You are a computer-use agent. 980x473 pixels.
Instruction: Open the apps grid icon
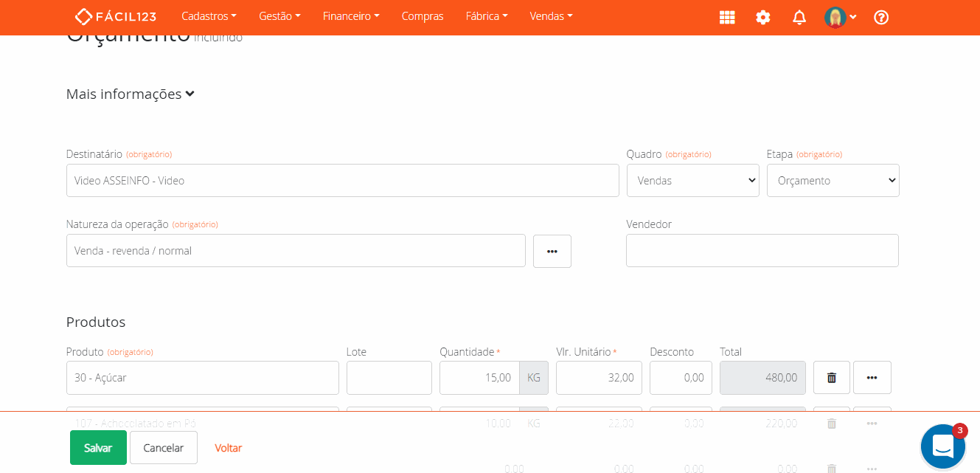727,17
